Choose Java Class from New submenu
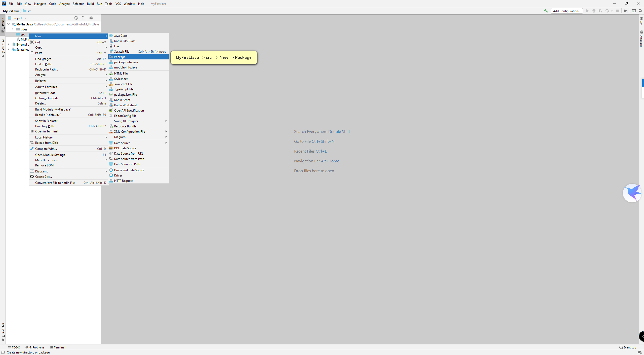Viewport: 644px width, 355px height. coord(121,35)
